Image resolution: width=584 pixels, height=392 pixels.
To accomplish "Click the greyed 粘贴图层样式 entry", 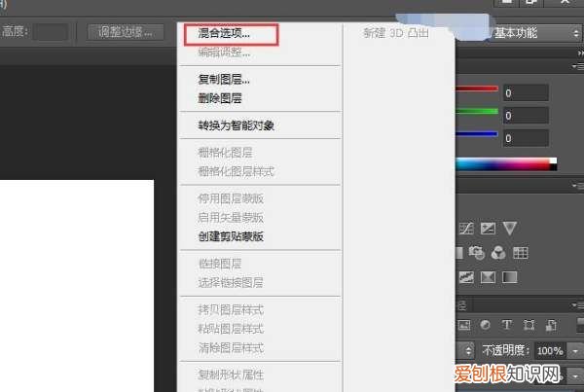I will [231, 329].
